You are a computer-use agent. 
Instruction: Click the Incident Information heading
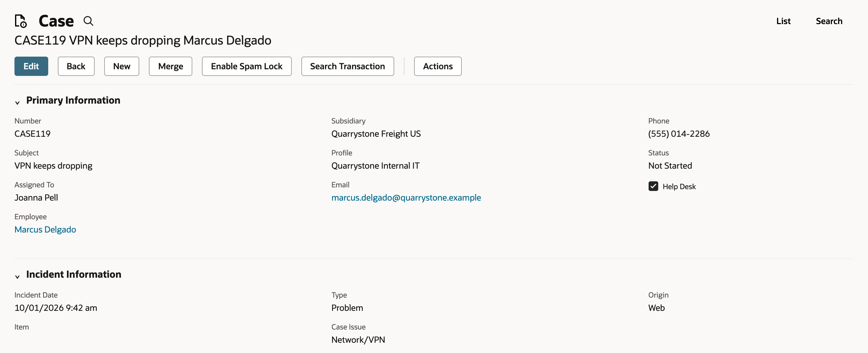(74, 274)
